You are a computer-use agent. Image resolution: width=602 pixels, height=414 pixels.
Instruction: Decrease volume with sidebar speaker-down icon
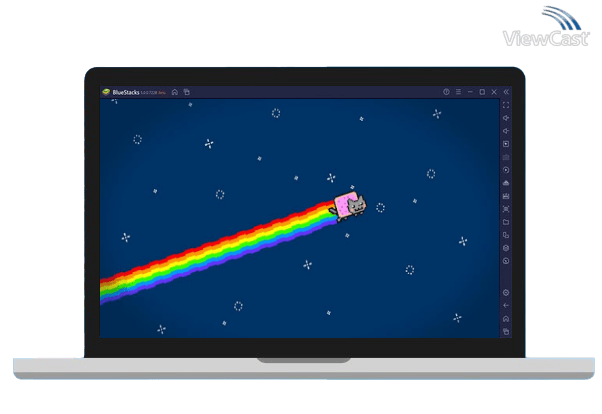coord(506,131)
